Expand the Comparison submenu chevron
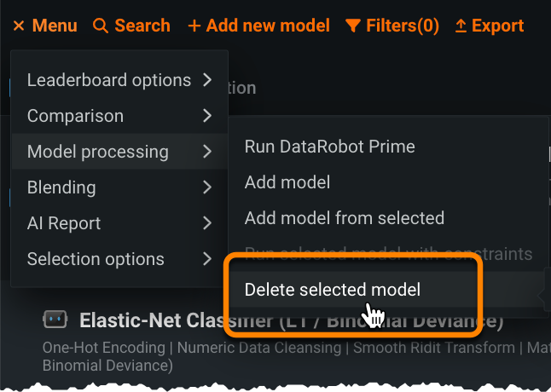This screenshot has height=392, width=551. click(x=207, y=116)
